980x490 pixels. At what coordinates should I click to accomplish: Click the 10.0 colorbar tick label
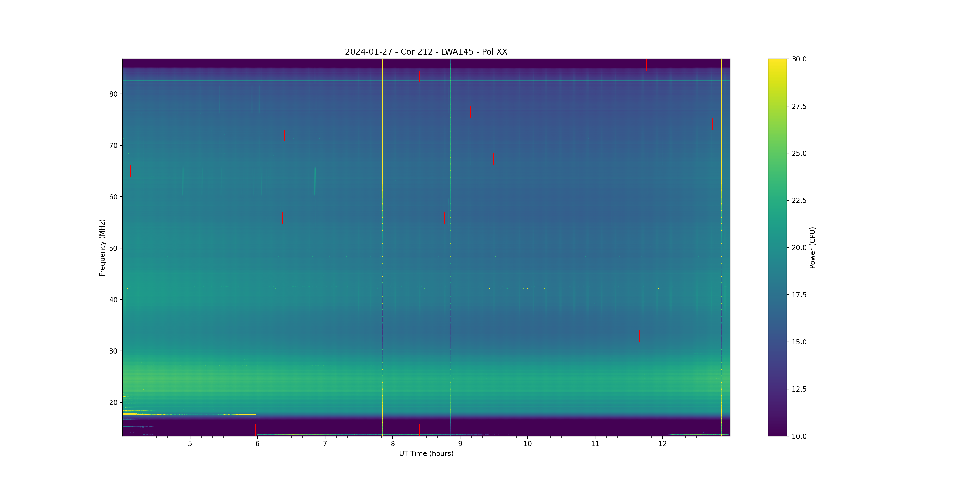click(x=799, y=436)
